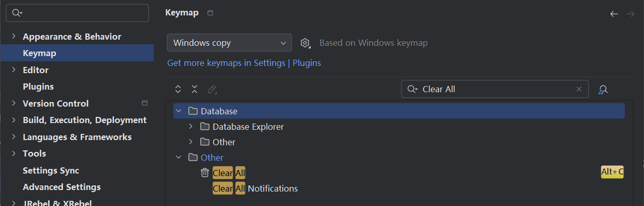Image resolution: width=644 pixels, height=206 pixels.
Task: Open Advanced Settings page
Action: (61, 187)
